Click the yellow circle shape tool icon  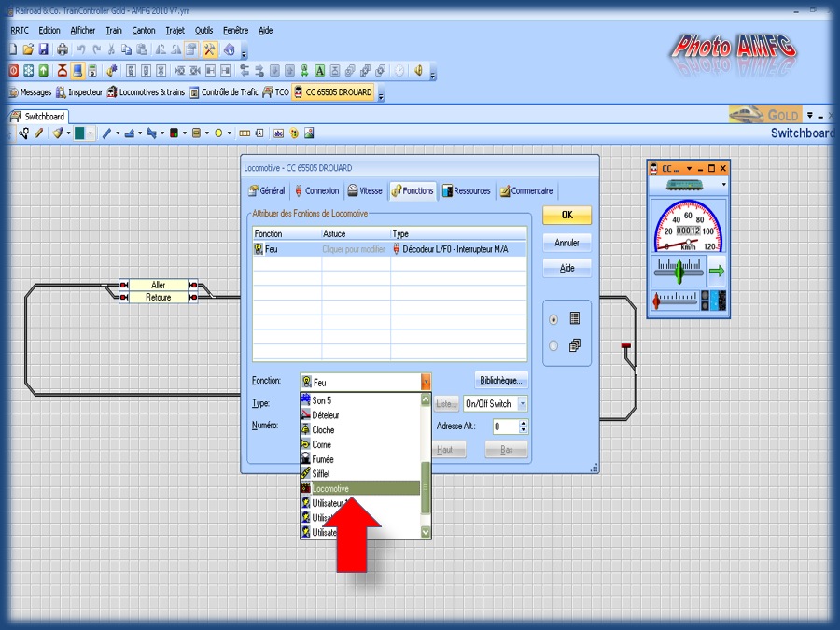coord(218,133)
